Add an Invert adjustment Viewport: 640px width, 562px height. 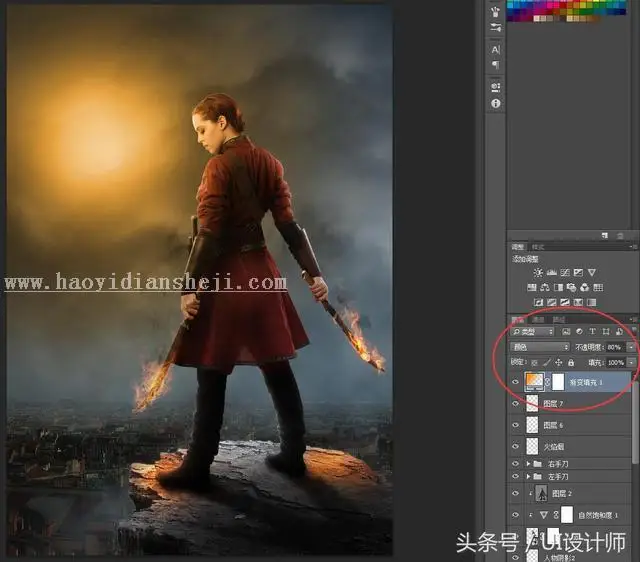[538, 302]
